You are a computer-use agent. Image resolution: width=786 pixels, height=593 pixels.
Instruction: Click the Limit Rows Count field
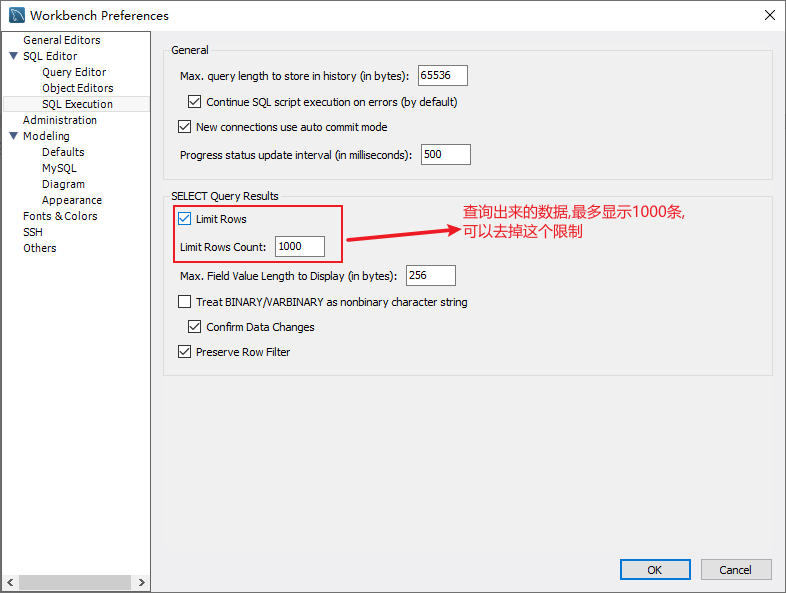click(300, 247)
